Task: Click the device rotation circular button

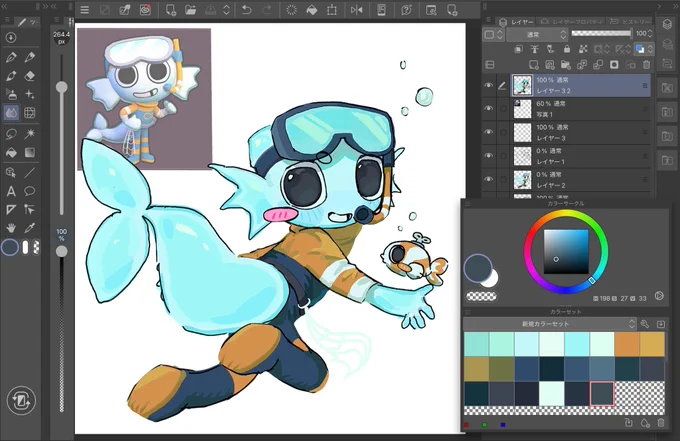Action: coord(21,400)
